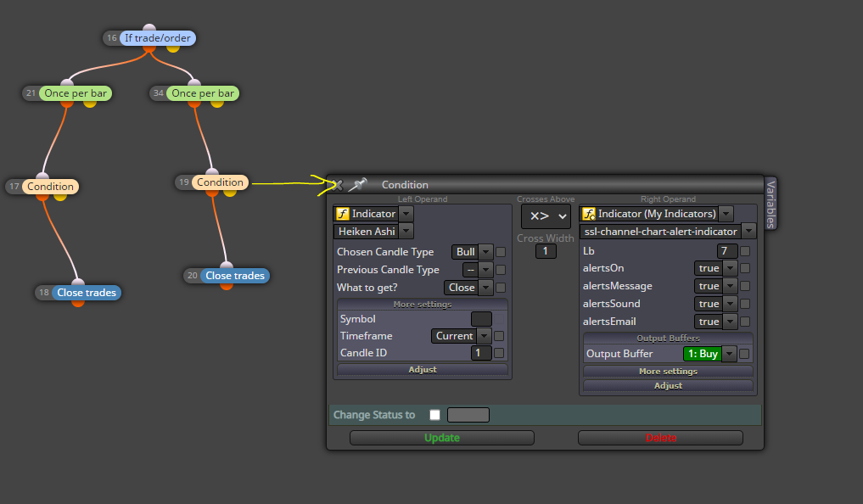The height and width of the screenshot is (504, 863).
Task: Click the green Update button
Action: (441, 438)
